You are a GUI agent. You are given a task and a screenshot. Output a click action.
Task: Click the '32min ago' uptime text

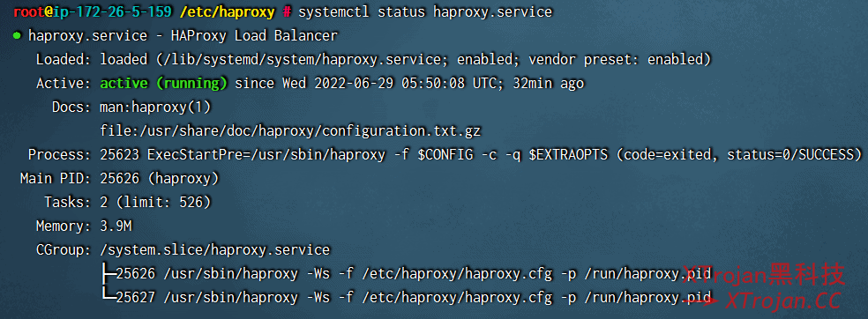pos(549,84)
